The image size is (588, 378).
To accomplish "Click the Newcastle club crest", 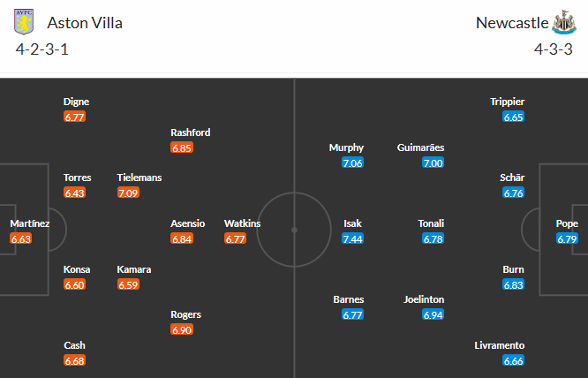I will tap(562, 22).
